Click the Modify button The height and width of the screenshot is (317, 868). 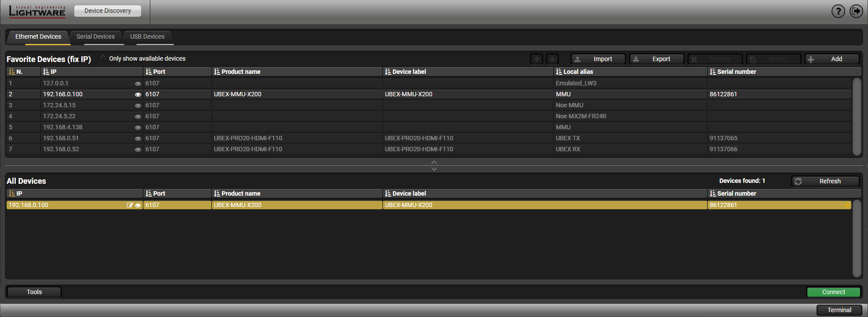click(774, 59)
